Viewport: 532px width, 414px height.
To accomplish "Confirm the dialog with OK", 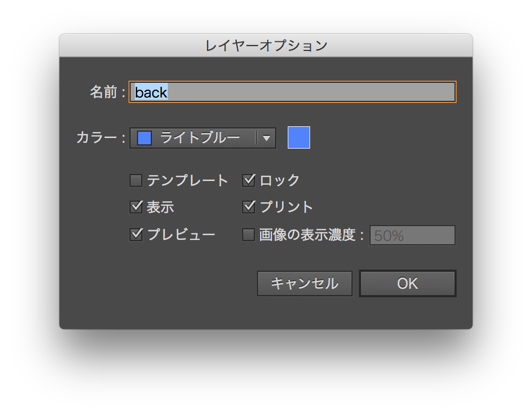I will coord(407,283).
